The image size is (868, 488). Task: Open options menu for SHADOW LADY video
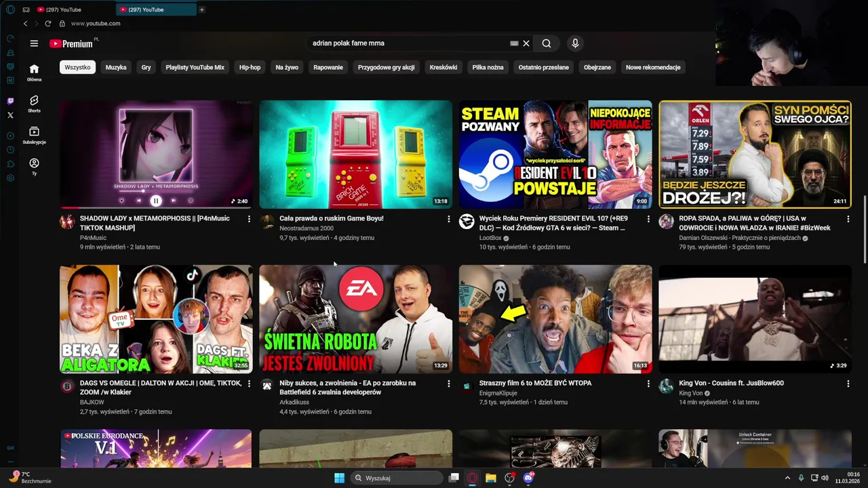(x=249, y=219)
